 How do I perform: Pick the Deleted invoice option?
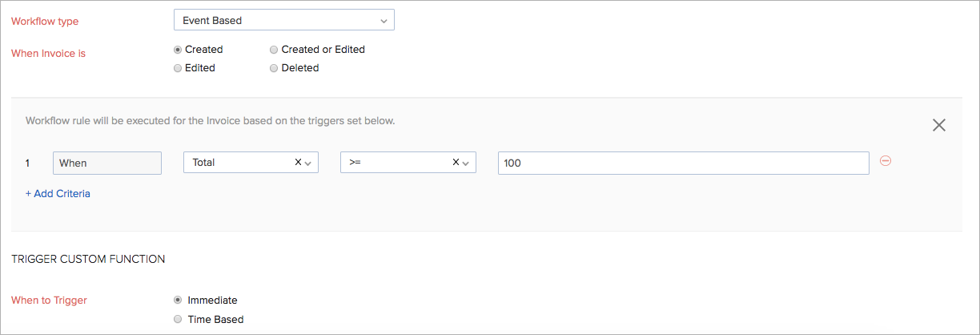click(274, 68)
